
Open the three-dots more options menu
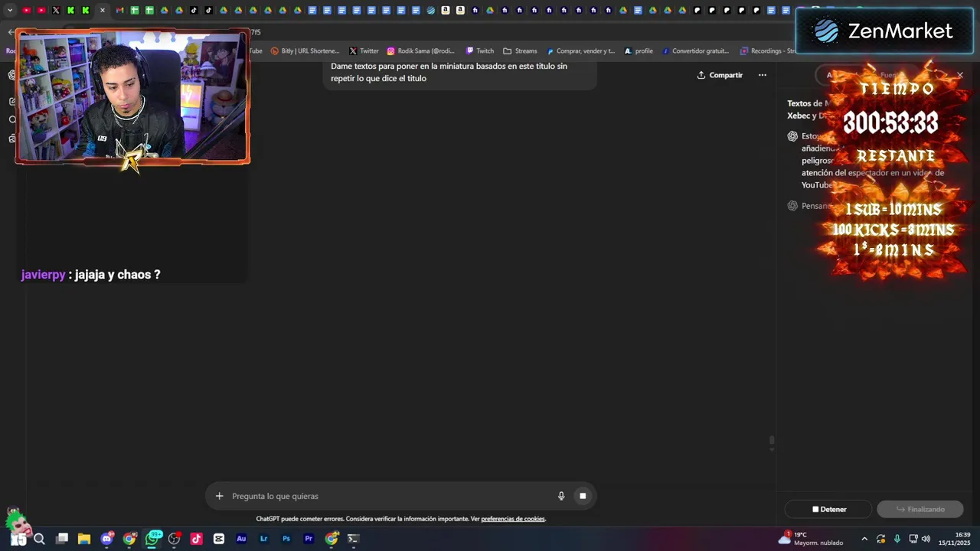click(762, 75)
